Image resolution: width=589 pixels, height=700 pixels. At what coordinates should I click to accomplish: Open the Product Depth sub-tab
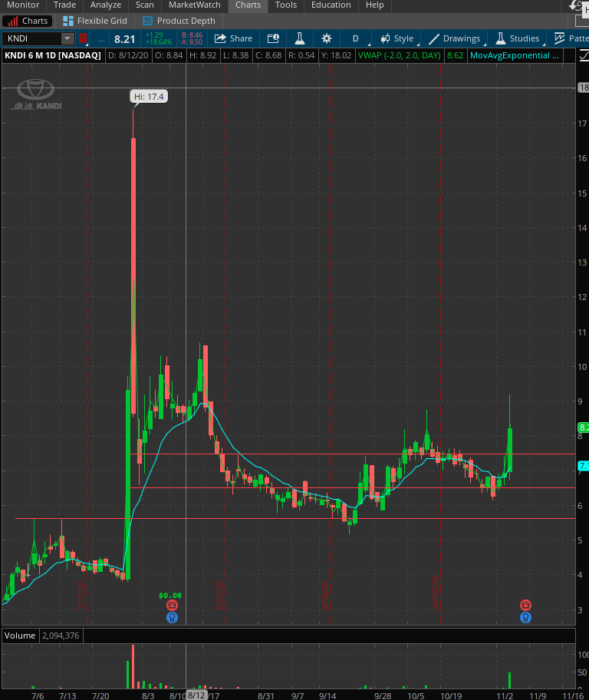179,21
